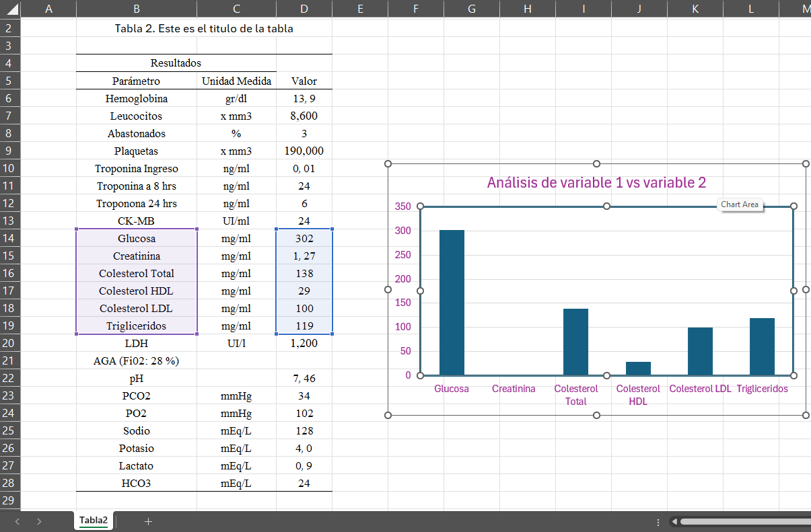Click the chart's outer top-left resize handle
Viewport: 811px width, 532px height.
coord(388,164)
